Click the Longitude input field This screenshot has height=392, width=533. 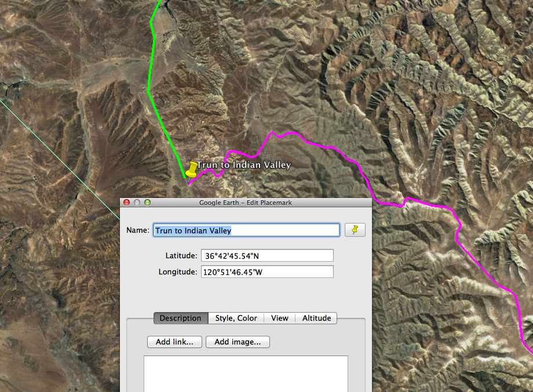267,272
